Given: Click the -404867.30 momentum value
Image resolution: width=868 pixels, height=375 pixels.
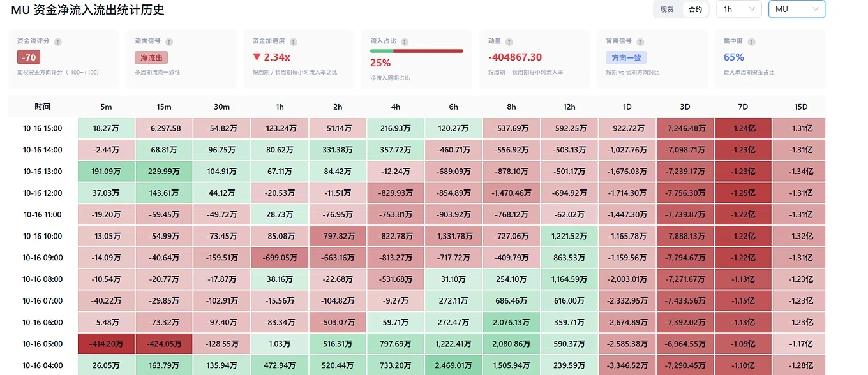Looking at the screenshot, I should (515, 57).
